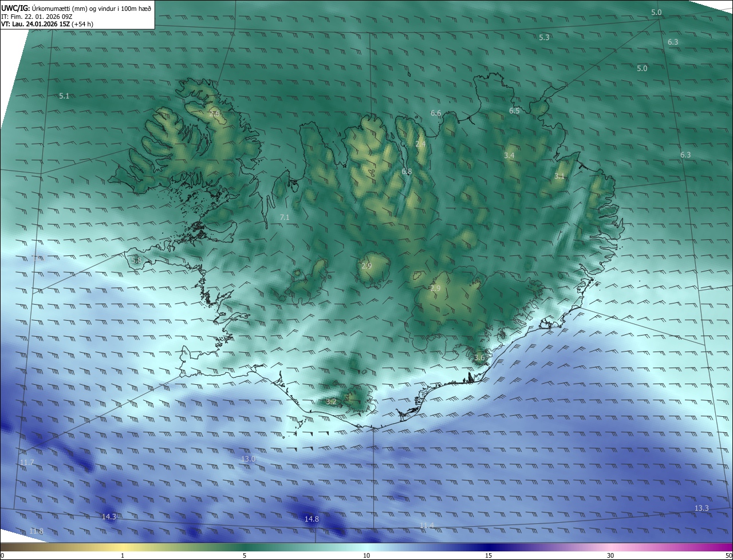Click the colour scale tick labelled 50
733x560 pixels.
pyautogui.click(x=728, y=555)
